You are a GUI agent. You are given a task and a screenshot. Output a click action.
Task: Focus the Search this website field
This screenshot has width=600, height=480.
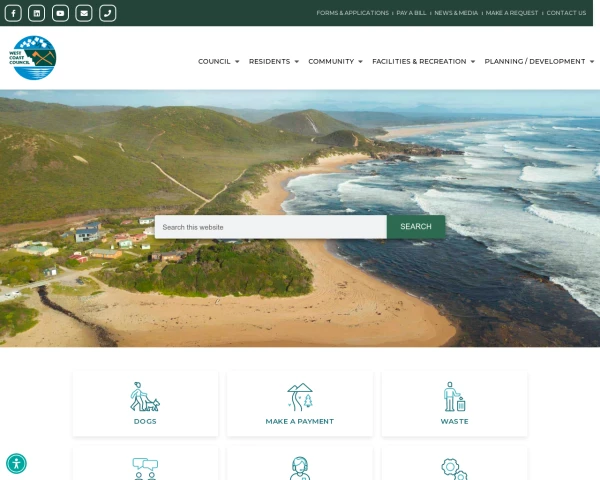tap(271, 227)
